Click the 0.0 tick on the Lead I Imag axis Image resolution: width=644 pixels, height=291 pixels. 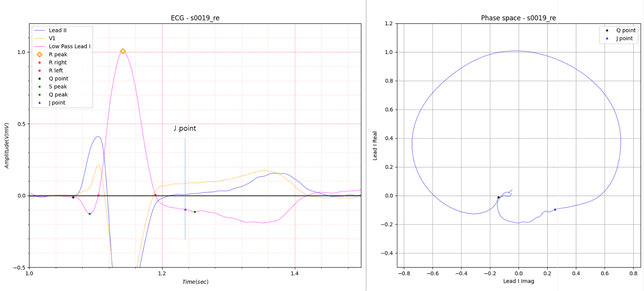point(519,274)
